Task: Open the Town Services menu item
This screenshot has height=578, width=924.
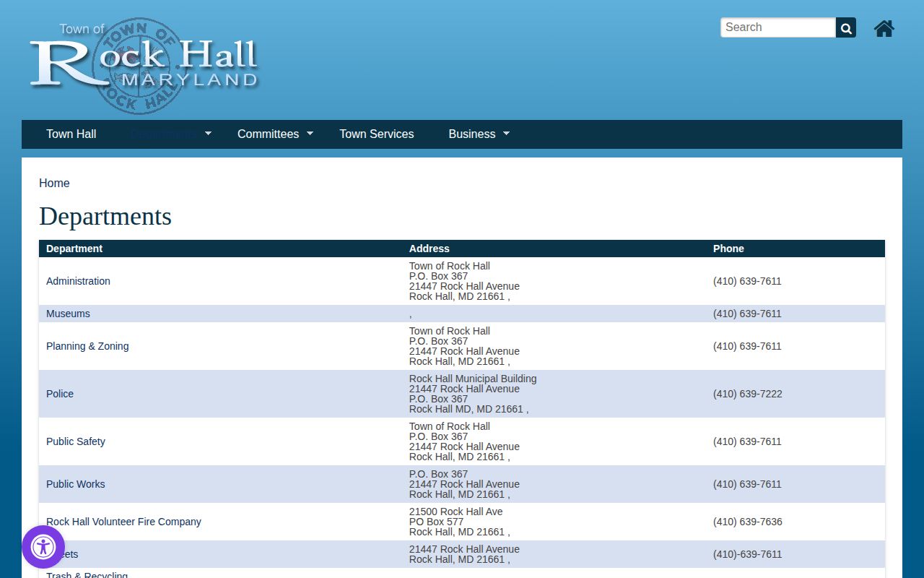Action: pos(377,134)
